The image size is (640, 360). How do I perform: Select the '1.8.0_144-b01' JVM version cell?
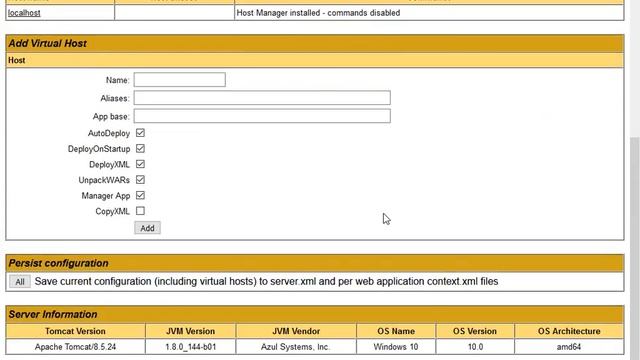pyautogui.click(x=191, y=347)
